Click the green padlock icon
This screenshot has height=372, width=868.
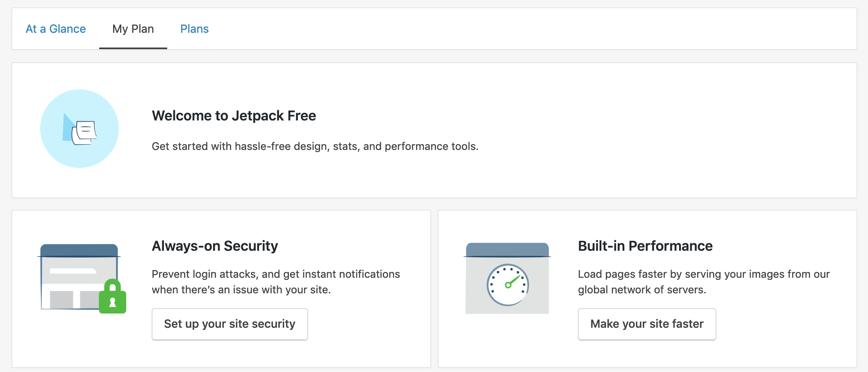113,297
